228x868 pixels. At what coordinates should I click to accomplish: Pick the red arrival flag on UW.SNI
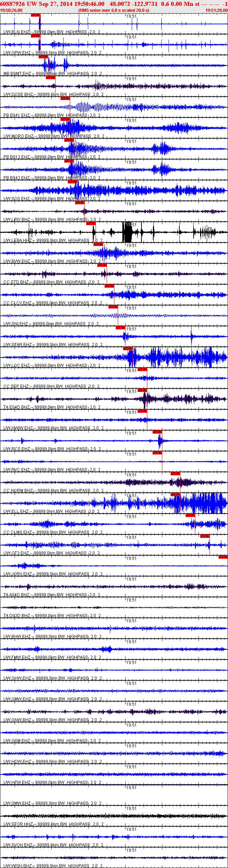pos(113,307)
